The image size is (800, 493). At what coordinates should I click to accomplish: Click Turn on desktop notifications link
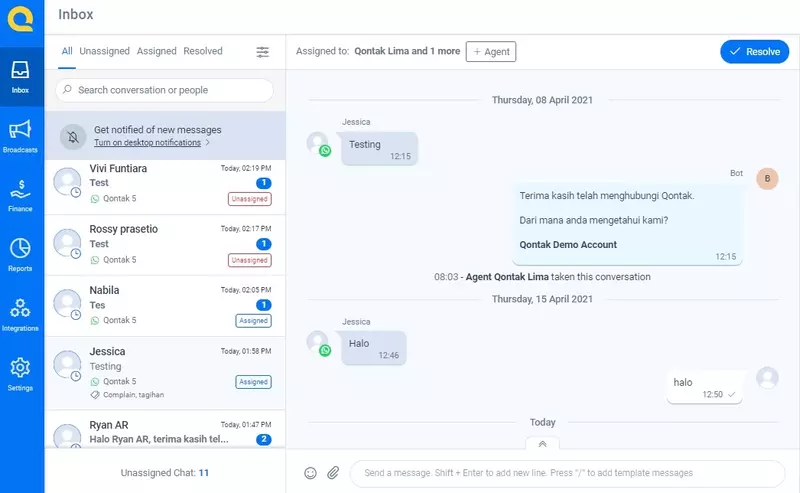click(x=151, y=143)
